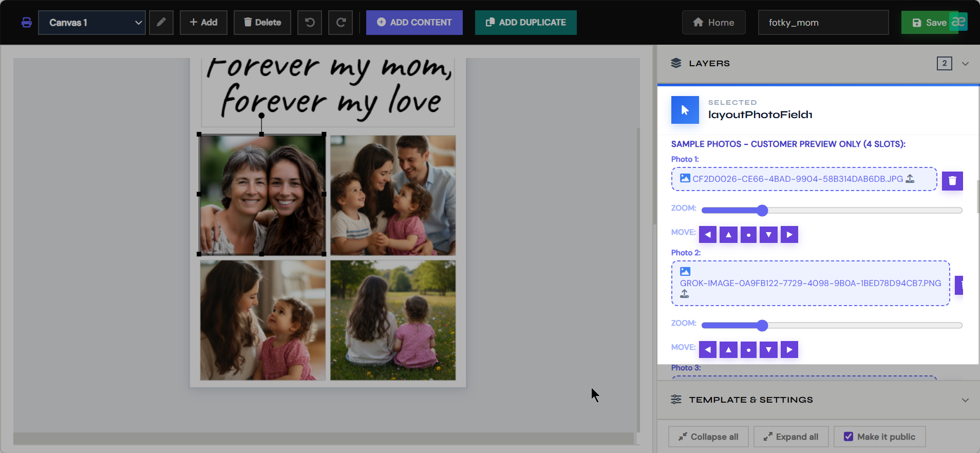Click the upload icon in Photo 2 field

pyautogui.click(x=685, y=294)
